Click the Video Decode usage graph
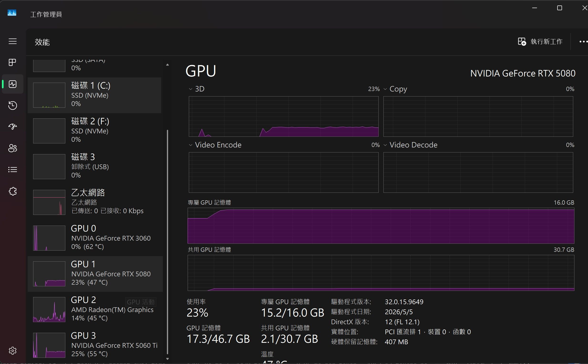588x364 pixels. pyautogui.click(x=478, y=172)
